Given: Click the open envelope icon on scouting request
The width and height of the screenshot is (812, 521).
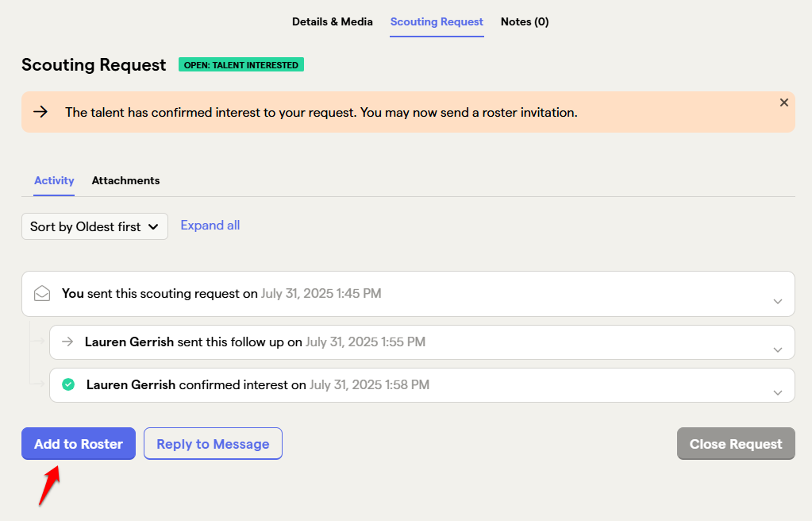Looking at the screenshot, I should 42,293.
